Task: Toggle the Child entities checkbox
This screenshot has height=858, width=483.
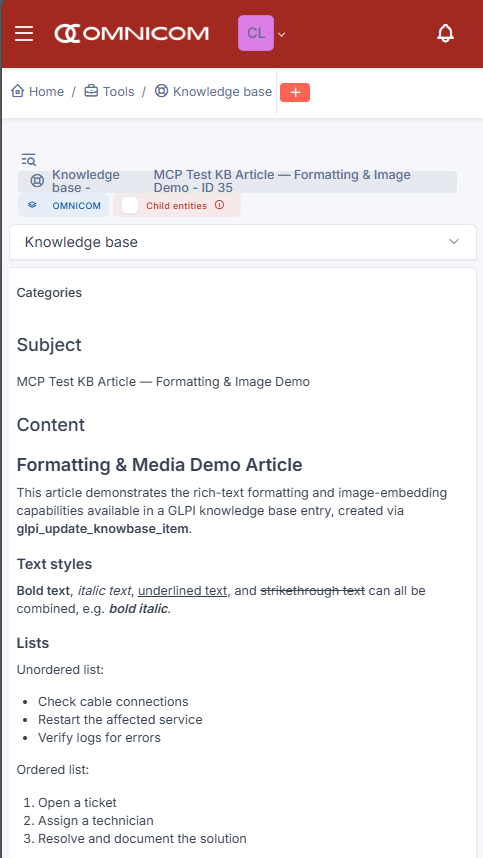Action: pos(130,205)
